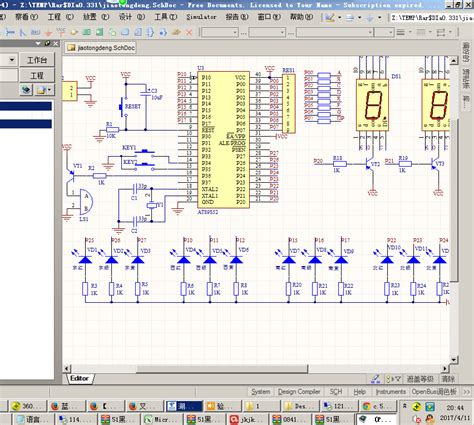Click the horizontal scrollbar thumb
474x425 pixels.
pos(222,369)
